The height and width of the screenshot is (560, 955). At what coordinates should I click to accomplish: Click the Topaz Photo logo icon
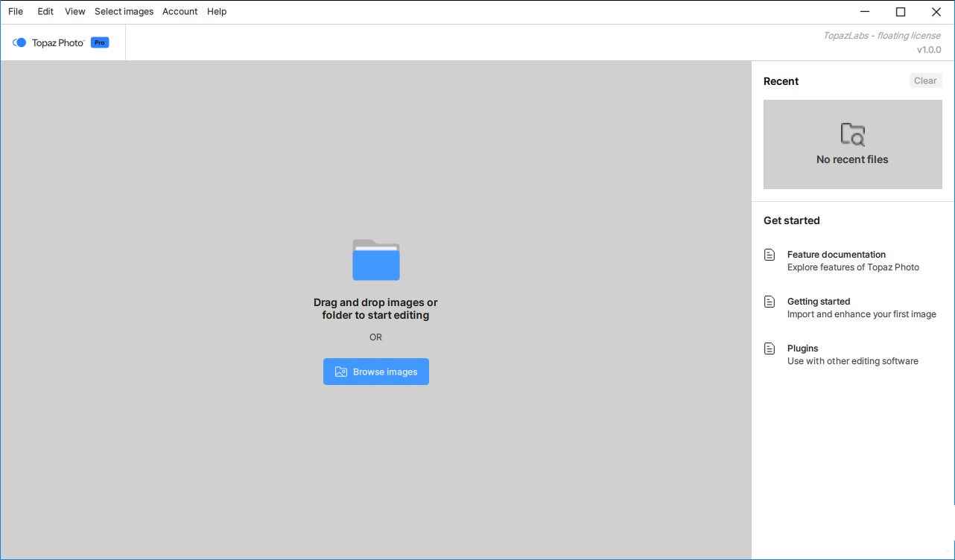click(x=19, y=42)
